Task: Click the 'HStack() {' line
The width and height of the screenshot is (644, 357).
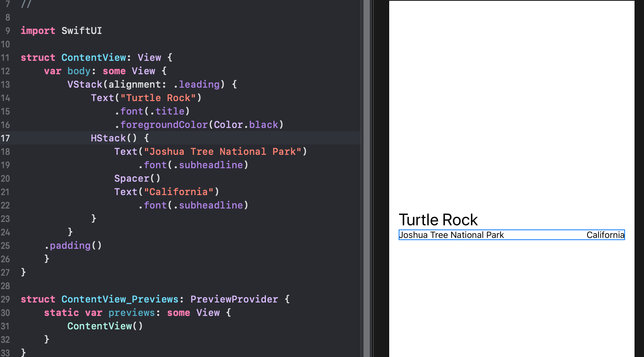Action: pos(120,138)
